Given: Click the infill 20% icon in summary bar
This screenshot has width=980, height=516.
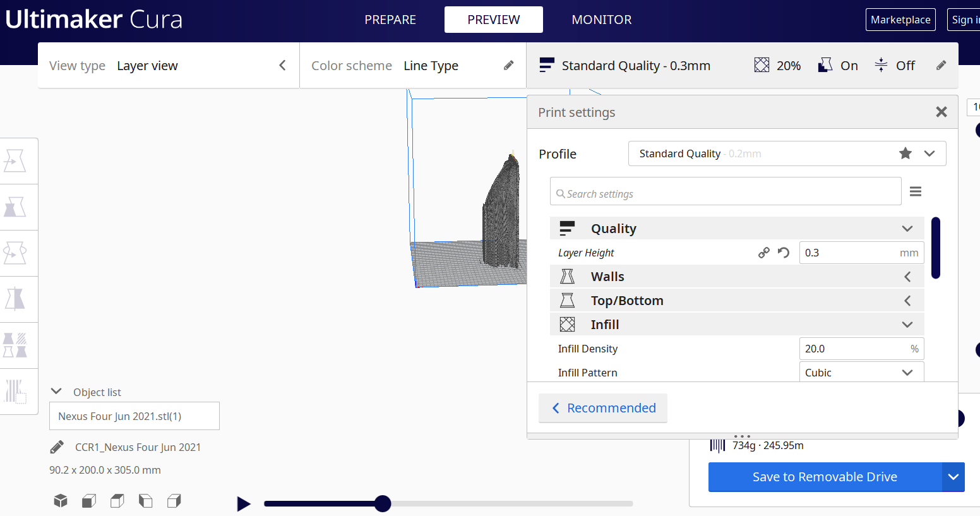Looking at the screenshot, I should (x=762, y=65).
